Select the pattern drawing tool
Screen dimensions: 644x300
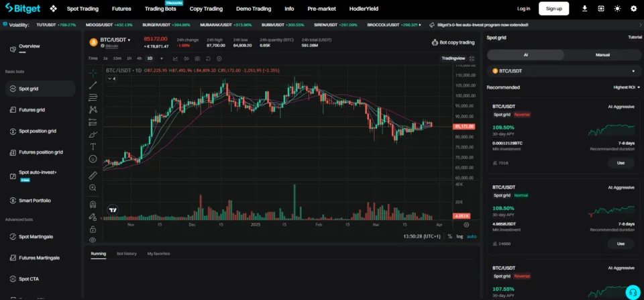pos(93,109)
